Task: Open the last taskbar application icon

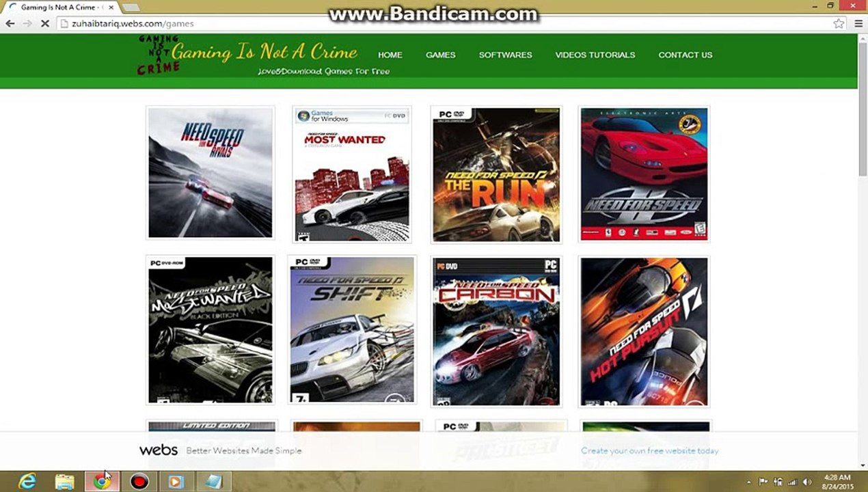Action: (x=213, y=482)
